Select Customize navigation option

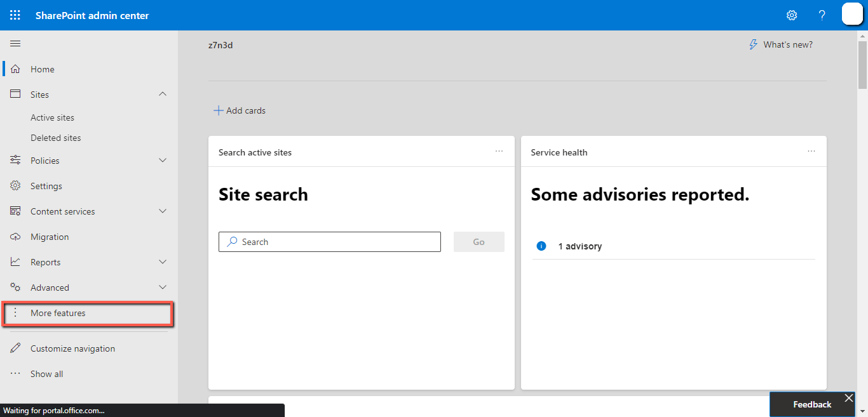(x=89, y=348)
